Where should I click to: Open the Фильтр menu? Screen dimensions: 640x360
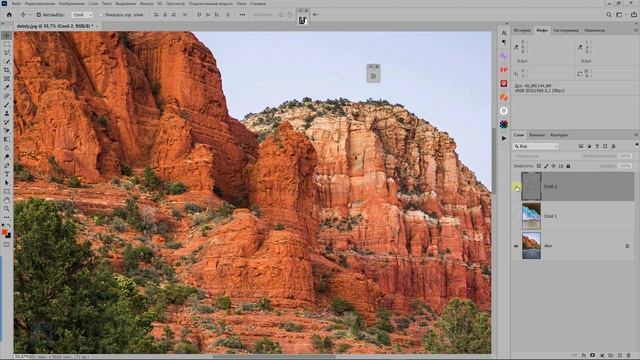click(x=147, y=4)
